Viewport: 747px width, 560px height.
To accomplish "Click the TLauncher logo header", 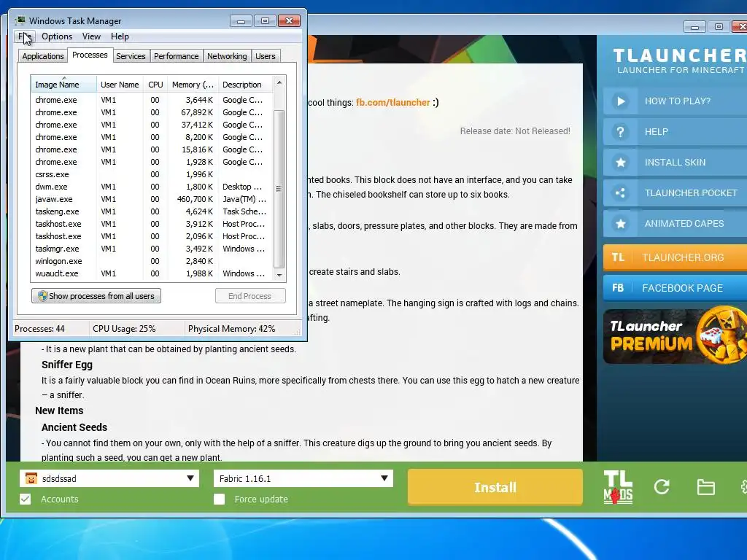I will [x=680, y=61].
